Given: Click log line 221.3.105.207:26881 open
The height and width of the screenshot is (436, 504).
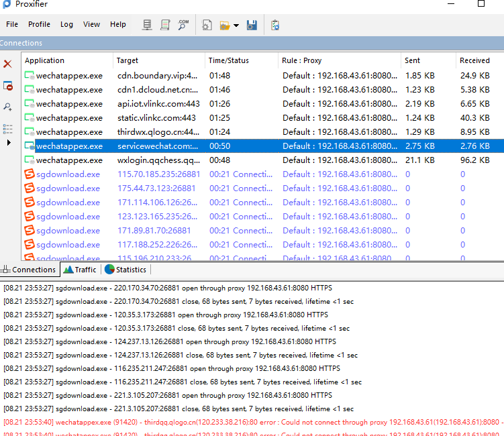Looking at the screenshot, I should [x=168, y=395].
